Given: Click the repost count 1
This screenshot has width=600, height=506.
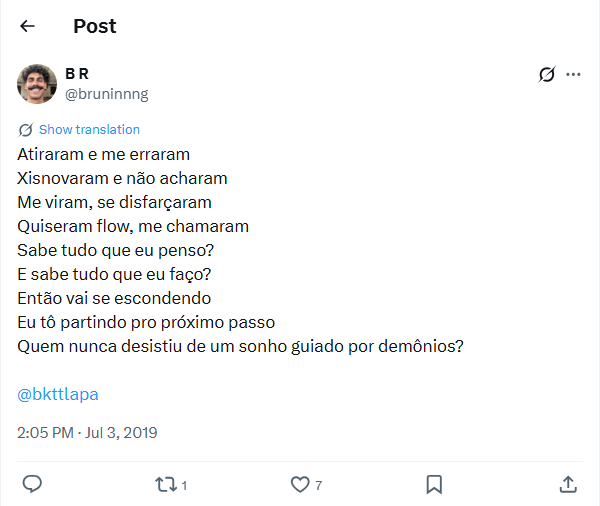Looking at the screenshot, I should 184,485.
